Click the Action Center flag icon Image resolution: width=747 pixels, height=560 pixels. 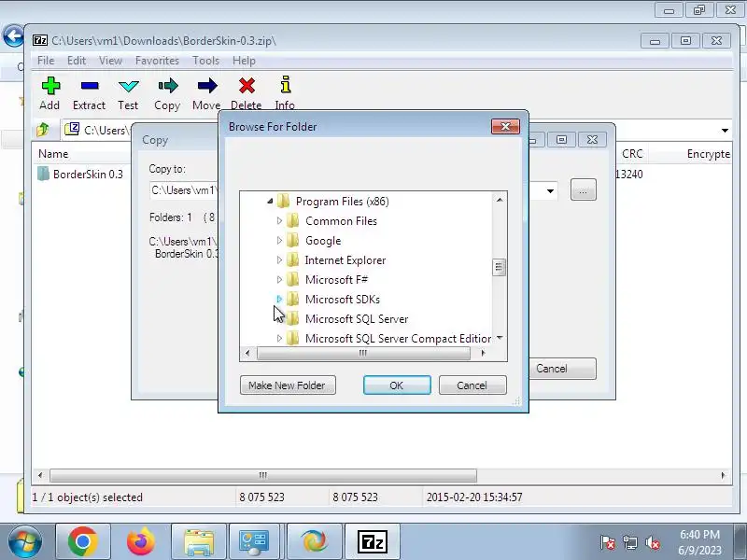pyautogui.click(x=608, y=542)
